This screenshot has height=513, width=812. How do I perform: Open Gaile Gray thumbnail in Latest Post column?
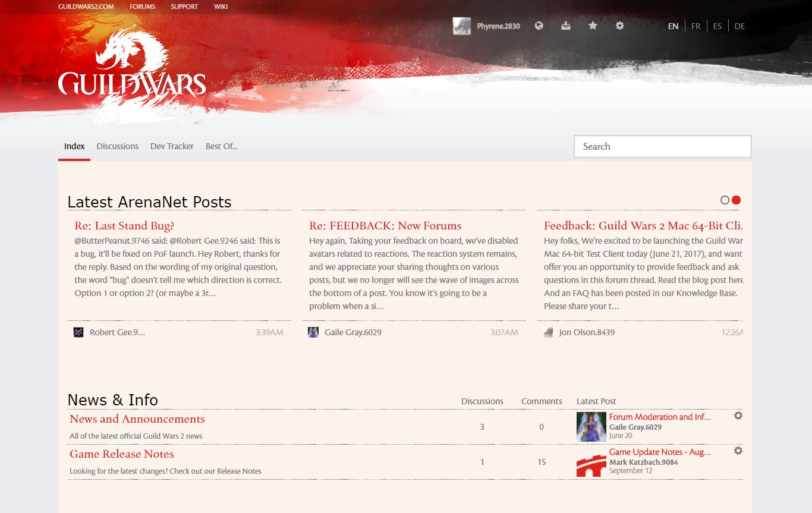[591, 427]
